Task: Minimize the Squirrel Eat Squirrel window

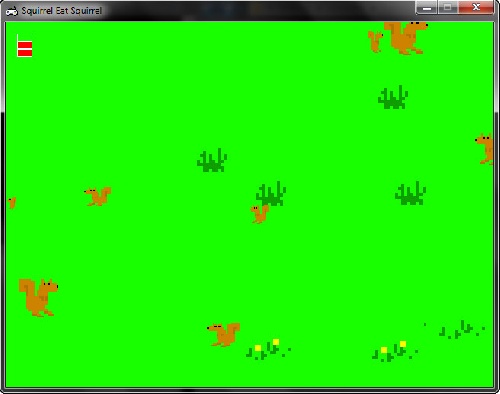Action: 426,8
